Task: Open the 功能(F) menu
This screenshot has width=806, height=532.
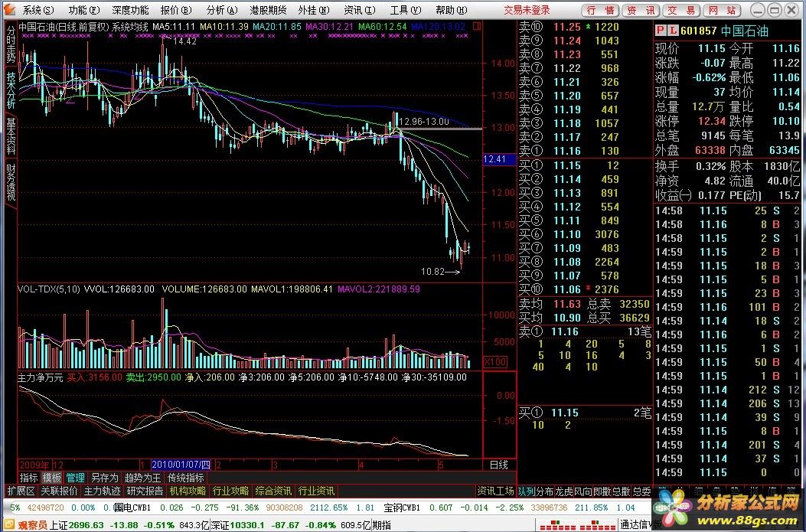Action: [x=83, y=10]
